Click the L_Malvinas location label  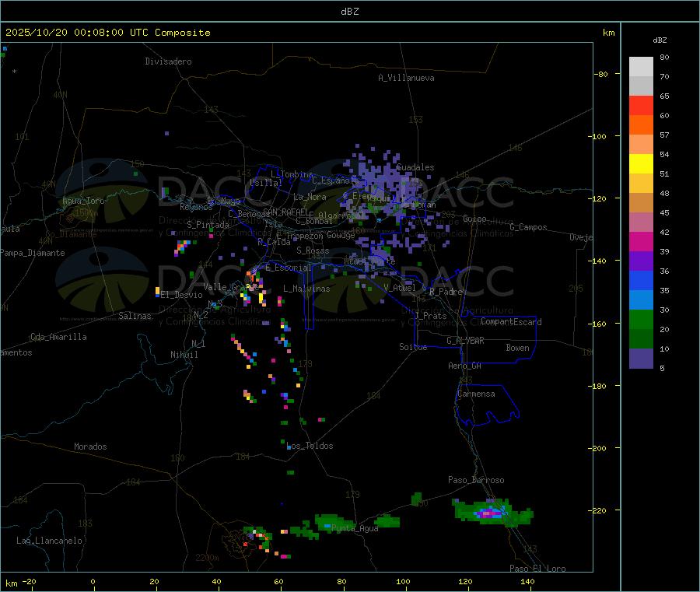[x=306, y=289]
